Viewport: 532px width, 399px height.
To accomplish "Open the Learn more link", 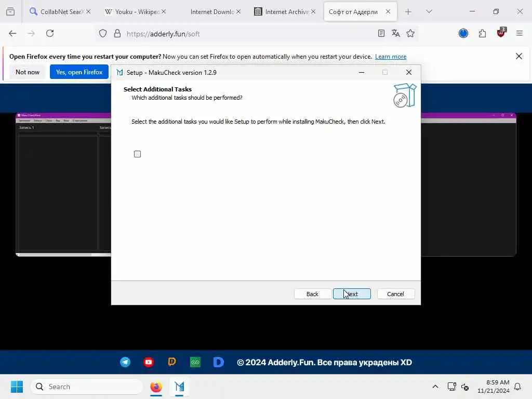I will (x=391, y=57).
